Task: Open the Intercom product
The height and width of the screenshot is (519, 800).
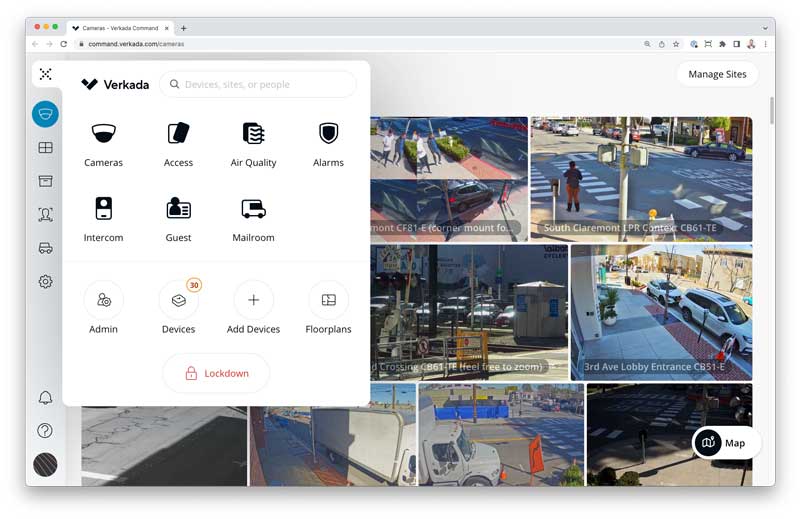Action: pyautogui.click(x=104, y=208)
